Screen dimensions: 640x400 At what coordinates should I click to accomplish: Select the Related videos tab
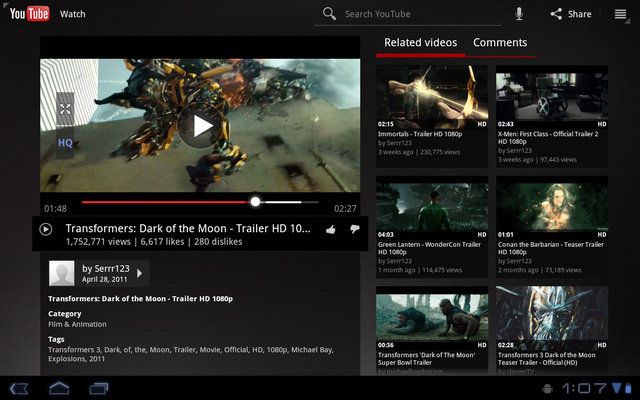click(420, 42)
